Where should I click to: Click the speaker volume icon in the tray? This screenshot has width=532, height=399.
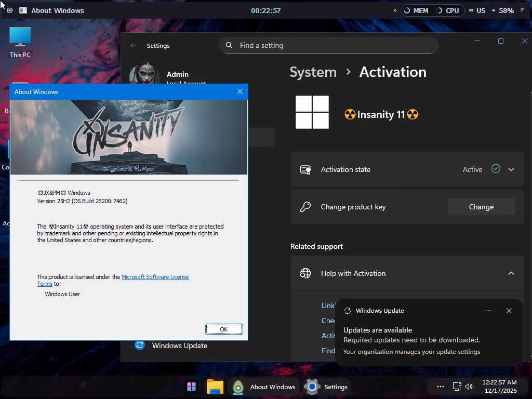click(x=469, y=387)
